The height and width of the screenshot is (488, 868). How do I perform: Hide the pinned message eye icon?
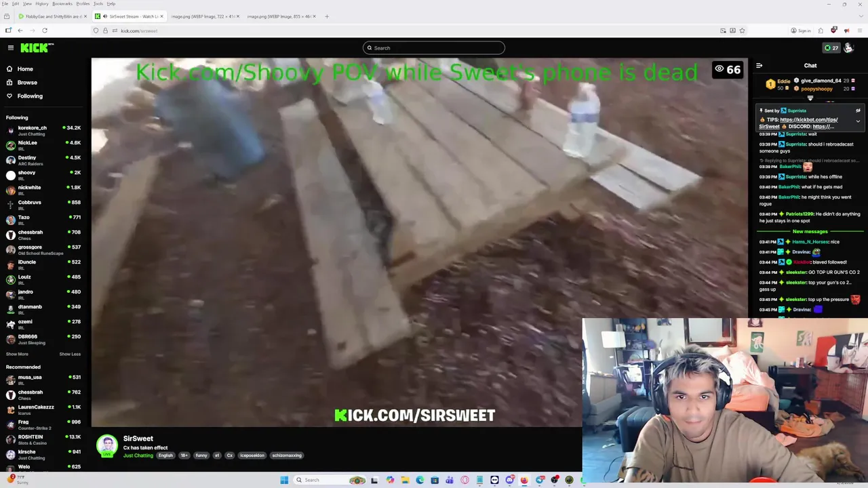coord(858,110)
